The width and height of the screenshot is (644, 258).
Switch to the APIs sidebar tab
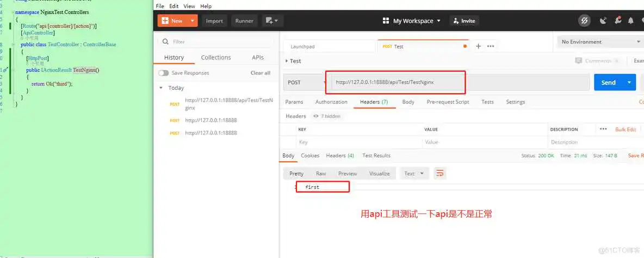(257, 58)
